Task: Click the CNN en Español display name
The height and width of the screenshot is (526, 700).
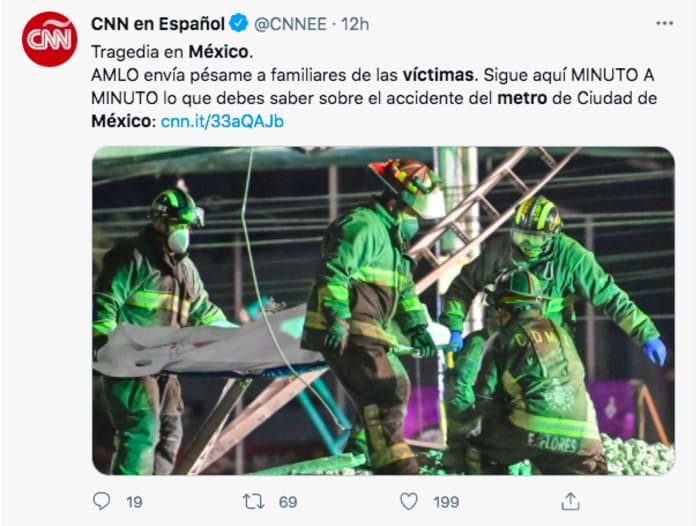Action: tap(158, 24)
